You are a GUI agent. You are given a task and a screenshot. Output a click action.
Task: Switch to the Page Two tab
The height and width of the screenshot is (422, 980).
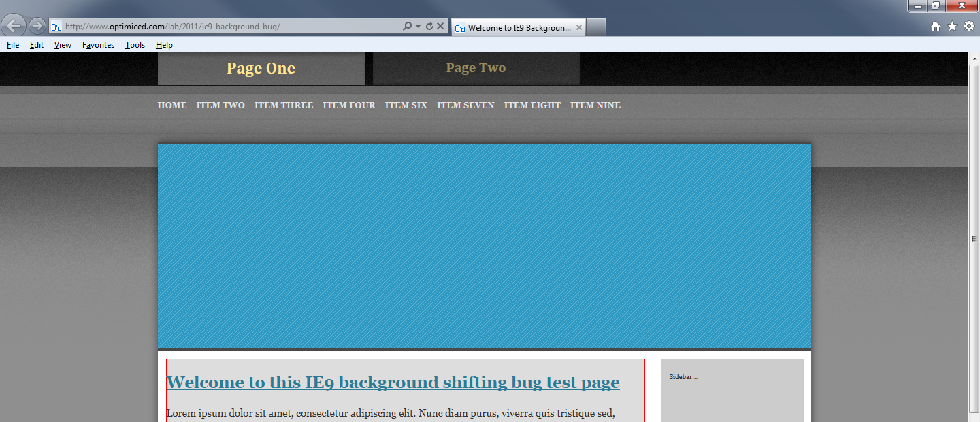(x=476, y=69)
